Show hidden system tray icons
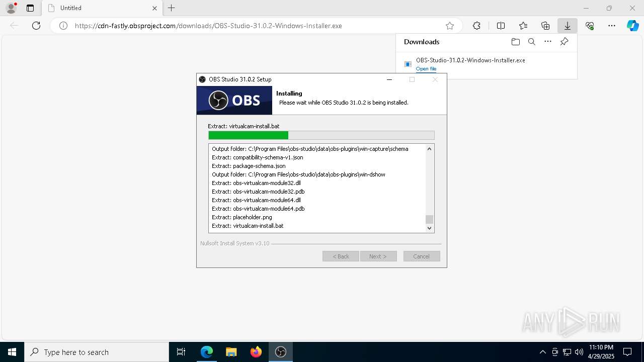 (x=542, y=352)
